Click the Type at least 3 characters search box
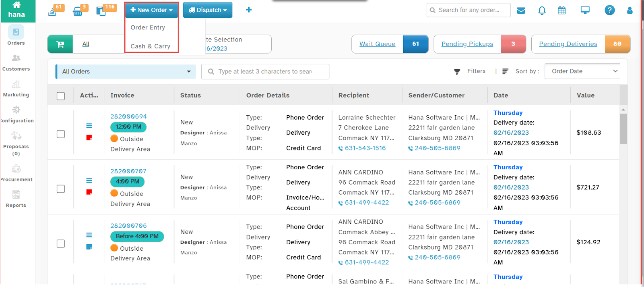 [x=265, y=72]
